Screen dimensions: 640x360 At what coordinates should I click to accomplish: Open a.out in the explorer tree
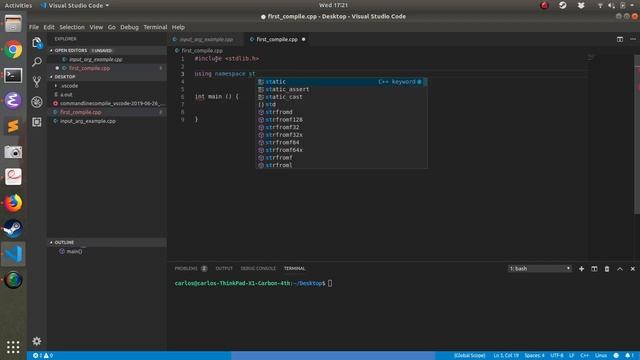point(67,95)
